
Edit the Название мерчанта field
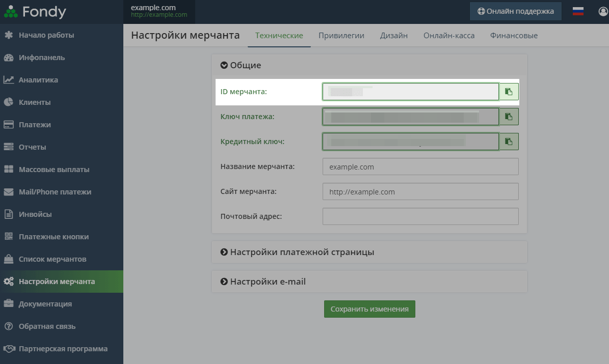pos(420,166)
